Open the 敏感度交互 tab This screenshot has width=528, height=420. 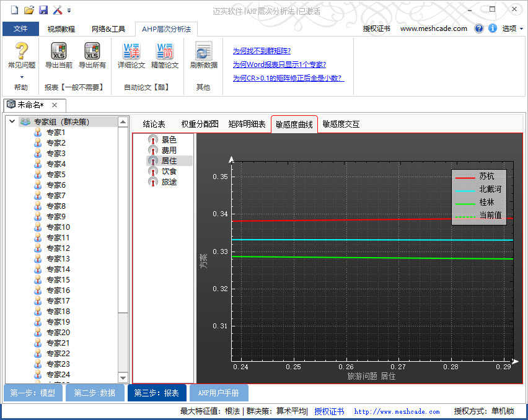[x=341, y=124]
